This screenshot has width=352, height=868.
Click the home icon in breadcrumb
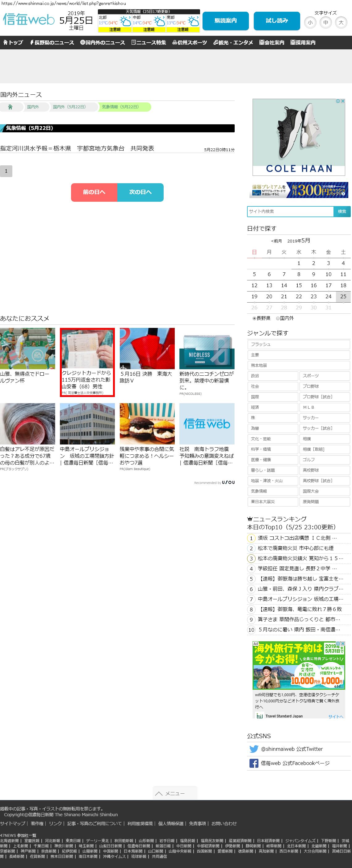click(x=10, y=107)
